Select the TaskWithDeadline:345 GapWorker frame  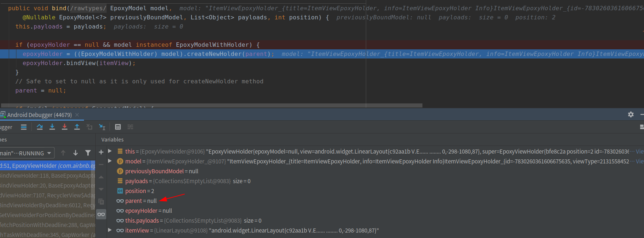point(47,235)
